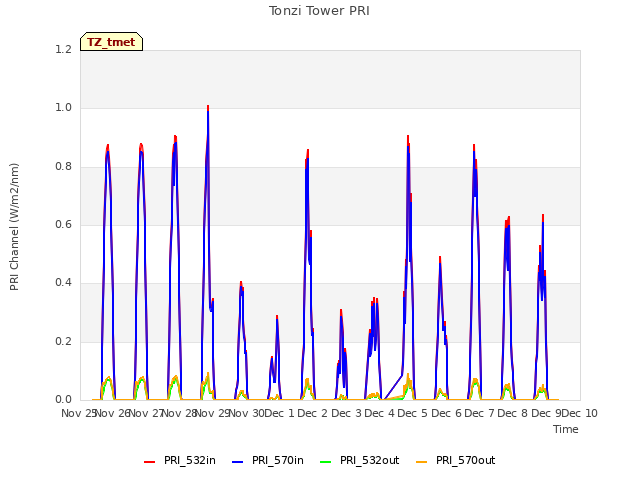Click the 1.2 y-axis tick label
Image resolution: width=640 pixels, height=480 pixels.
pos(63,49)
